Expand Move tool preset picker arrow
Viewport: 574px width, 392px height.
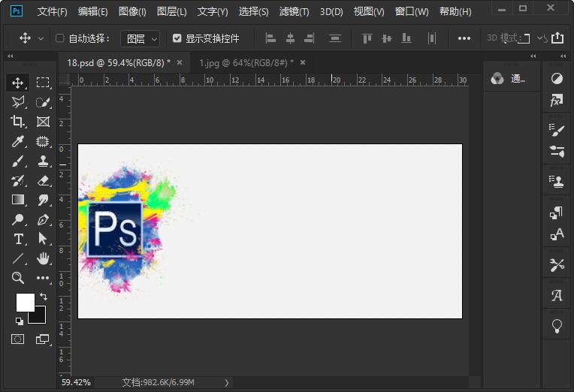41,38
